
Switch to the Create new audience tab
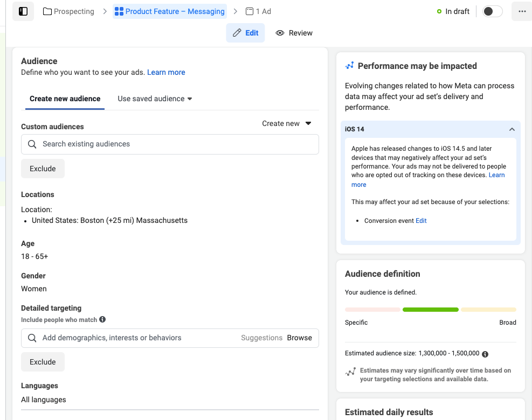pyautogui.click(x=65, y=99)
